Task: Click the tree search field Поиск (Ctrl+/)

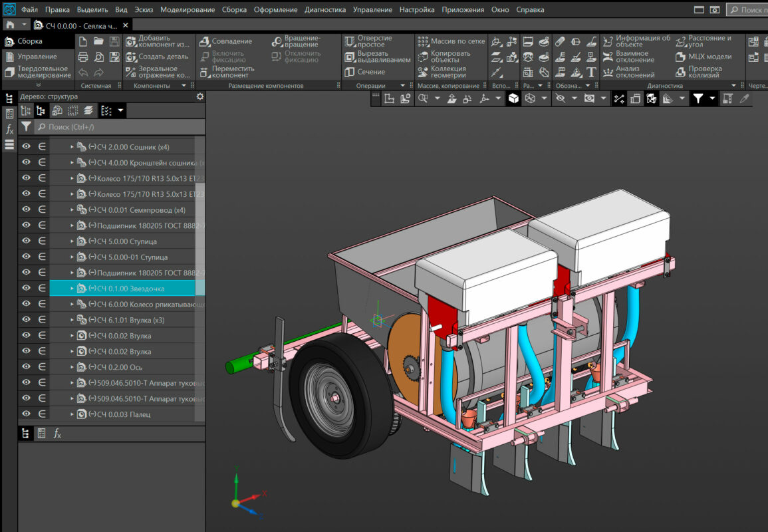Action: pos(120,127)
